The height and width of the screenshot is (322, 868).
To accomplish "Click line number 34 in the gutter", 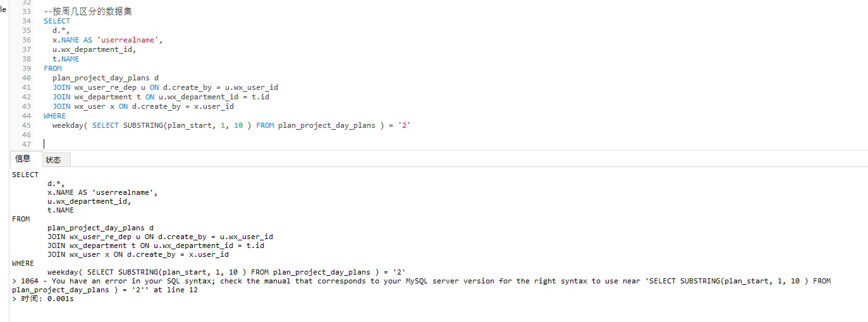I will tap(26, 21).
